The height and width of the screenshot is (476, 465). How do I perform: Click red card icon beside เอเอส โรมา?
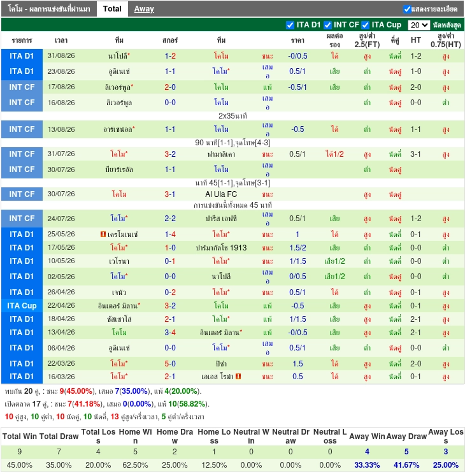click(x=238, y=377)
